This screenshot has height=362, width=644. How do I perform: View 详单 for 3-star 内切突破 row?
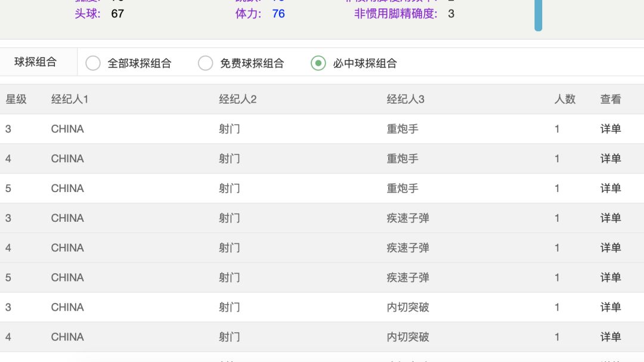click(611, 308)
